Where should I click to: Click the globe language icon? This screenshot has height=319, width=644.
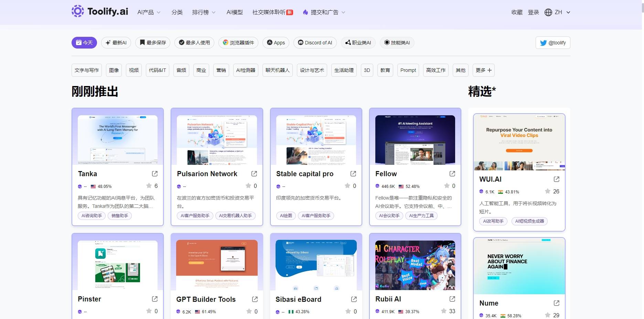(548, 12)
